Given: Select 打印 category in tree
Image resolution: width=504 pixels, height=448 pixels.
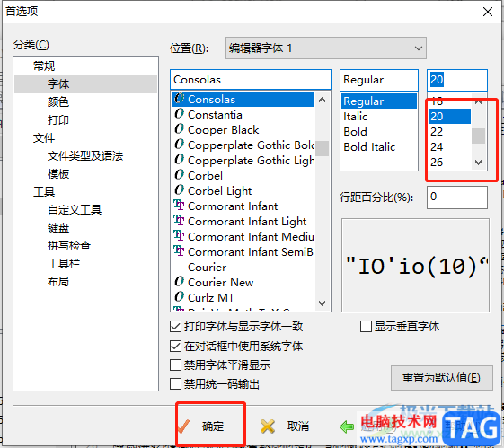Looking at the screenshot, I should coord(58,120).
